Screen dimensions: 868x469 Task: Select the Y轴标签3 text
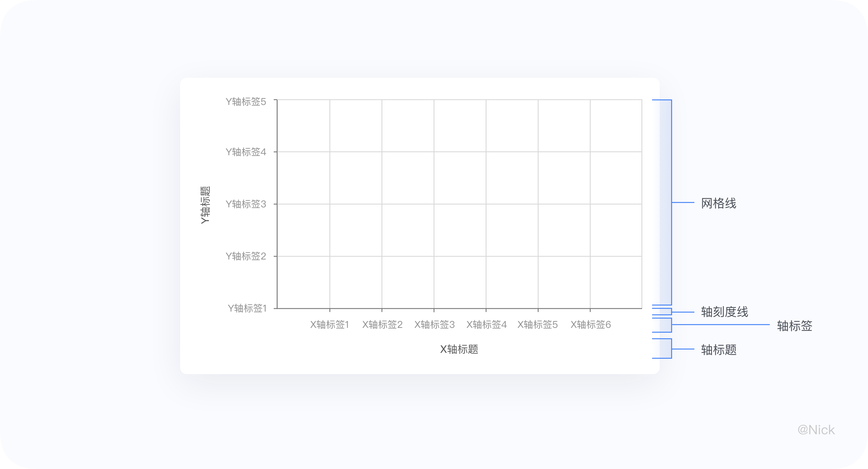[x=246, y=204]
